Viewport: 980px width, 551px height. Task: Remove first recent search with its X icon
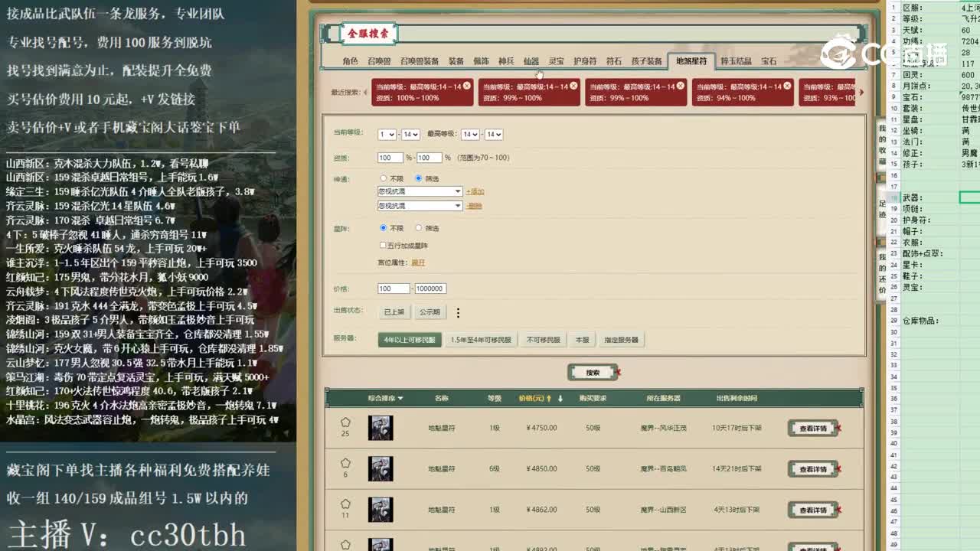click(468, 87)
